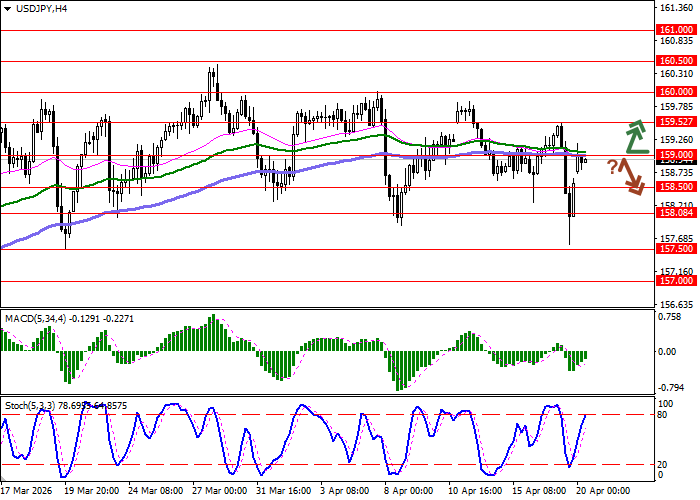
Task: Click the 161.000 red price level label
Action: pyautogui.click(x=676, y=29)
